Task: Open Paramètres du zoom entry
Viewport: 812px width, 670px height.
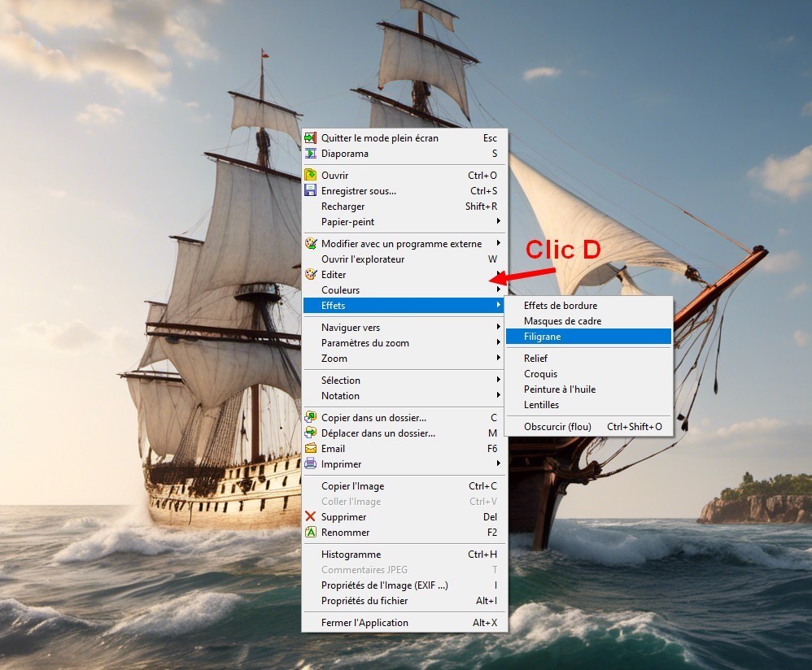Action: click(x=404, y=343)
